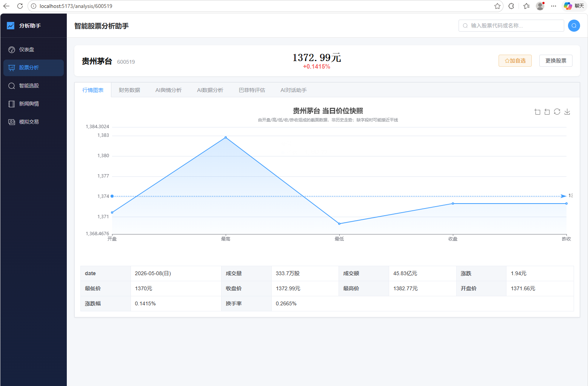Image resolution: width=588 pixels, height=386 pixels.
Task: Open the browser's three-dot settings menu
Action: [x=554, y=6]
